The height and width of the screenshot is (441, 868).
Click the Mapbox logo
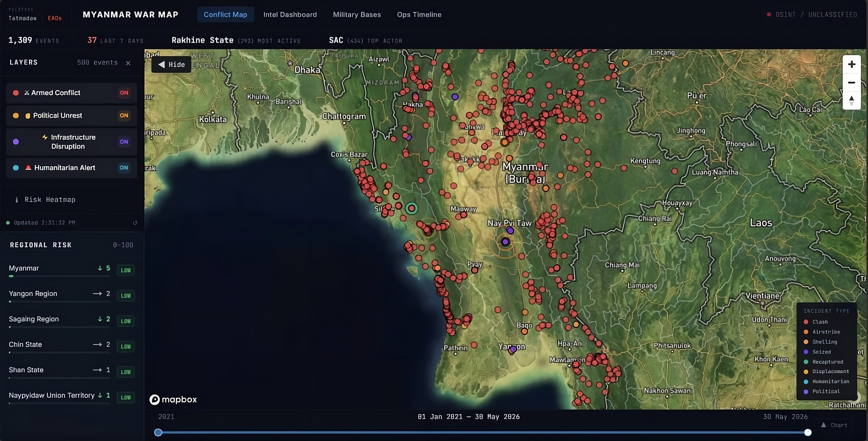tap(173, 400)
